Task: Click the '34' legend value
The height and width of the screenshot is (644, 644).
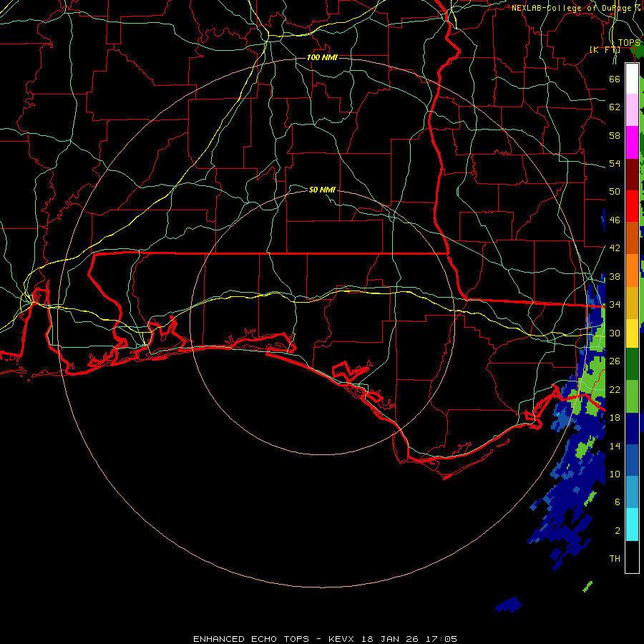Action: (x=615, y=305)
